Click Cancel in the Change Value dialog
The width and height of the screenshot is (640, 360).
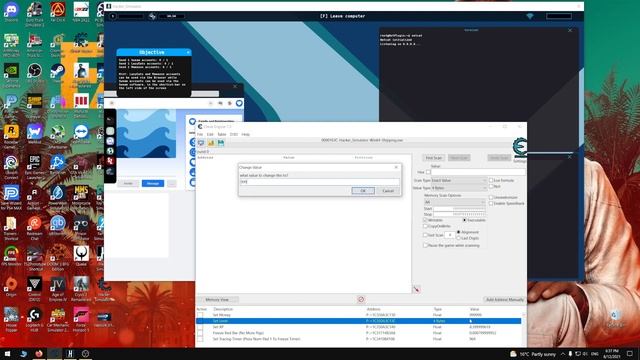click(388, 191)
